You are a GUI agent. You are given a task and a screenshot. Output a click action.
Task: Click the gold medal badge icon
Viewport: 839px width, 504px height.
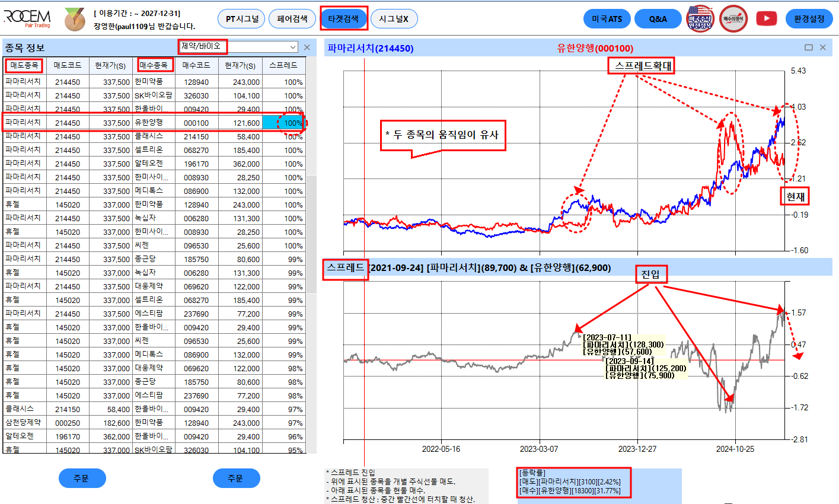pos(75,19)
